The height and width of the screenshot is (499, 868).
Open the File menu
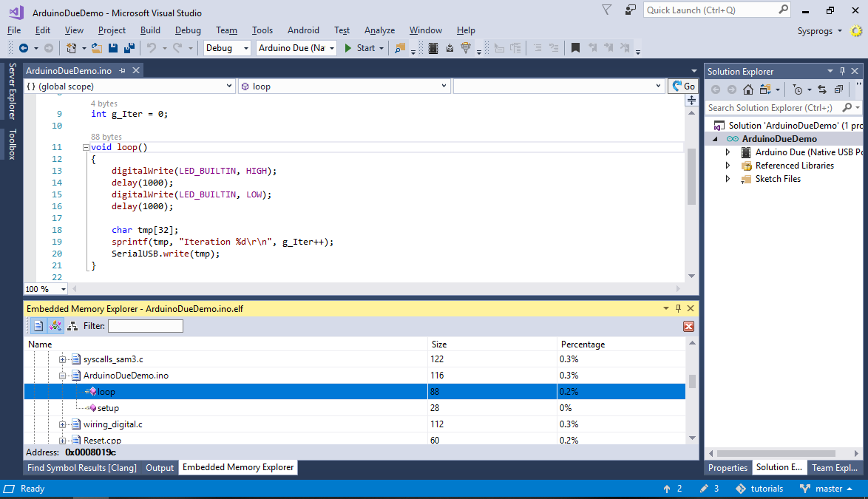click(14, 30)
